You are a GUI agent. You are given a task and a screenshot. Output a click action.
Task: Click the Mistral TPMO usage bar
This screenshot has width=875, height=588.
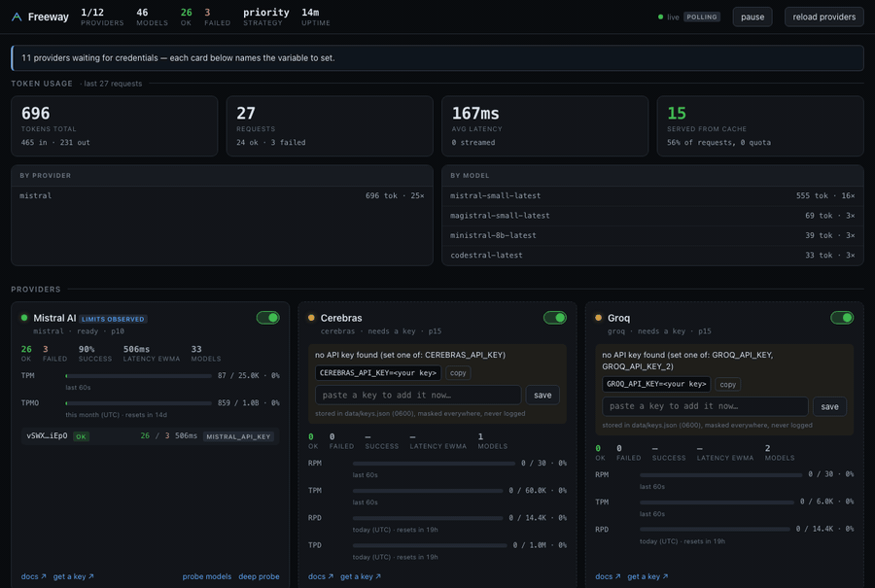pyautogui.click(x=138, y=402)
